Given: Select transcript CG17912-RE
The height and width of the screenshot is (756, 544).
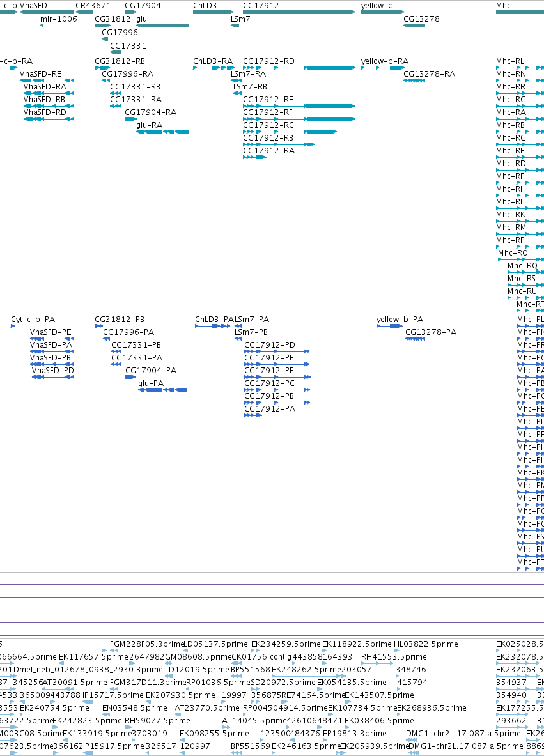Looking at the screenshot, I should 299,106.
